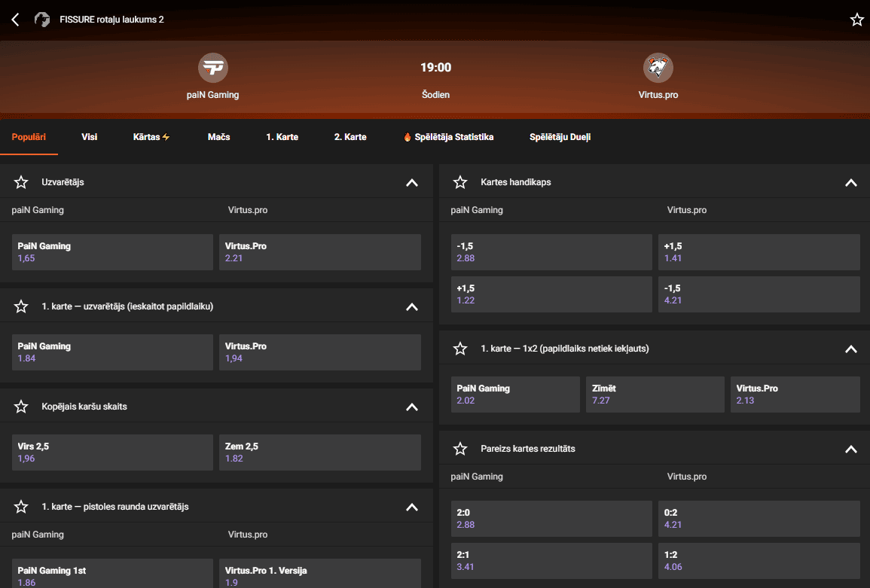Click the tournament logo beside FISSURE title

point(42,20)
